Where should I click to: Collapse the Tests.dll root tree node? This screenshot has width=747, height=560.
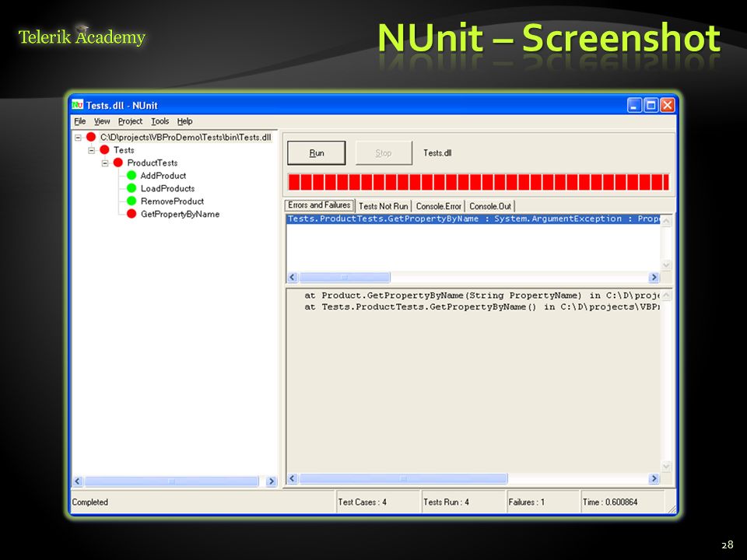pyautogui.click(x=78, y=138)
